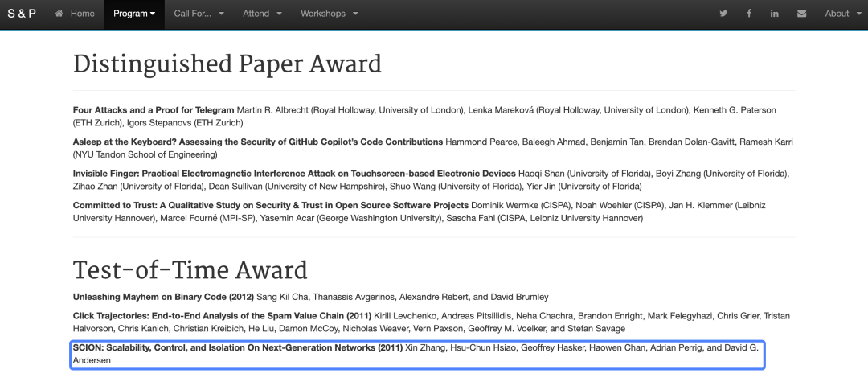Click author name Stefan Savage
This screenshot has width=868, height=390.
[595, 329]
